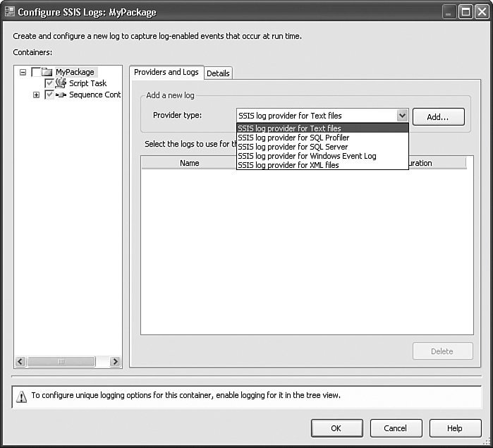Expand the Sequence Container node
Image resolution: width=493 pixels, height=448 pixels.
click(36, 95)
